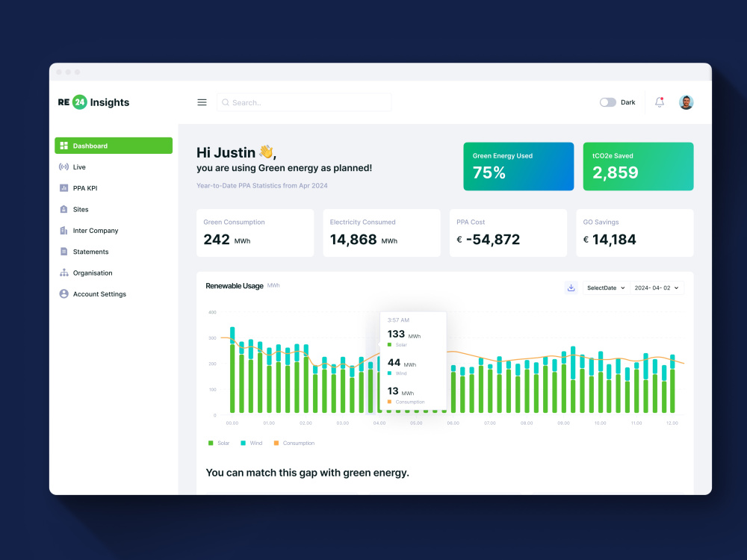Toggle Consumption series in chart legend

click(294, 443)
